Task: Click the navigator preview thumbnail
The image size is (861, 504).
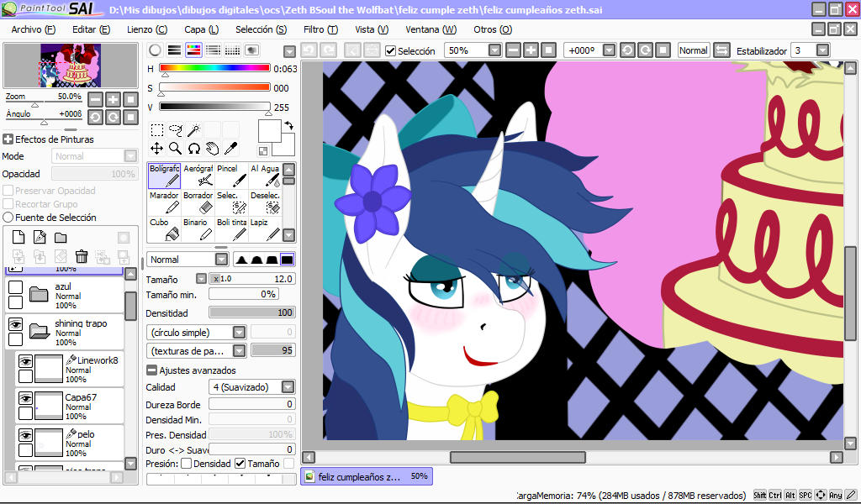Action: (71, 66)
